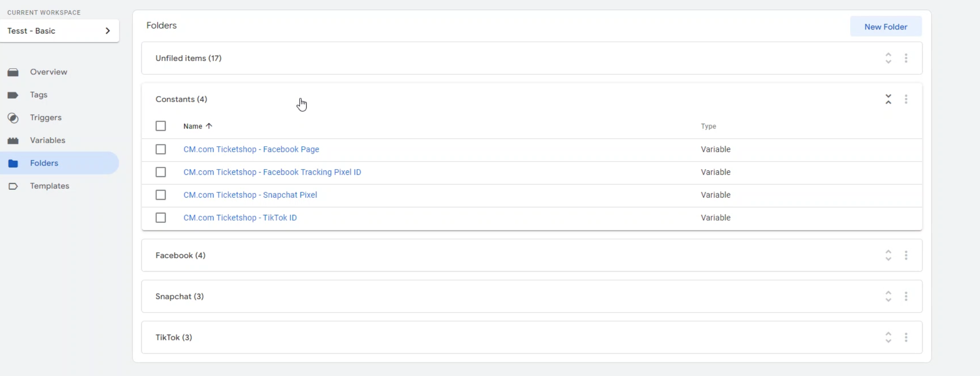The image size is (980, 376).
Task: Expand the Snapchat folder
Action: (888, 296)
